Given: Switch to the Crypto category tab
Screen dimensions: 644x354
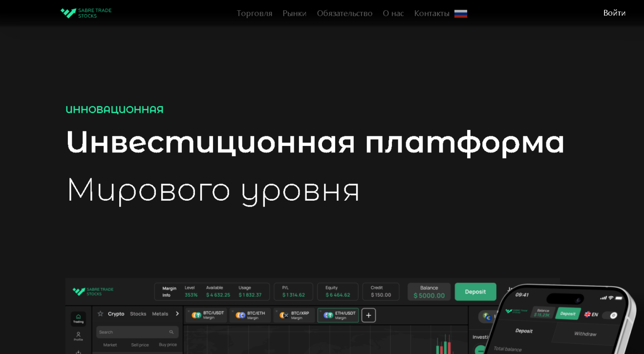Looking at the screenshot, I should [x=116, y=313].
